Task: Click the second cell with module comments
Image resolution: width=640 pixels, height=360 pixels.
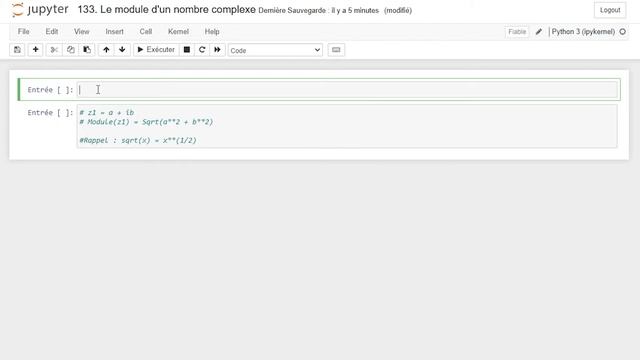Action: tap(347, 126)
